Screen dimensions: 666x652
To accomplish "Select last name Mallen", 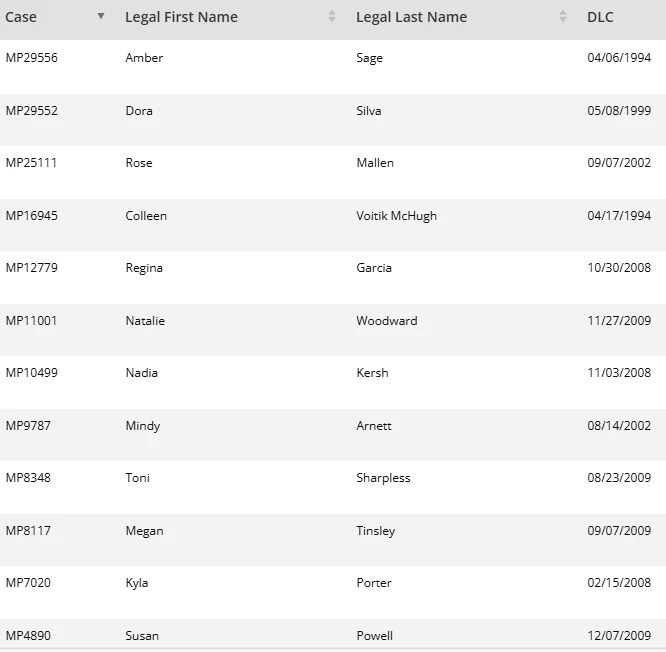I will coord(375,163).
